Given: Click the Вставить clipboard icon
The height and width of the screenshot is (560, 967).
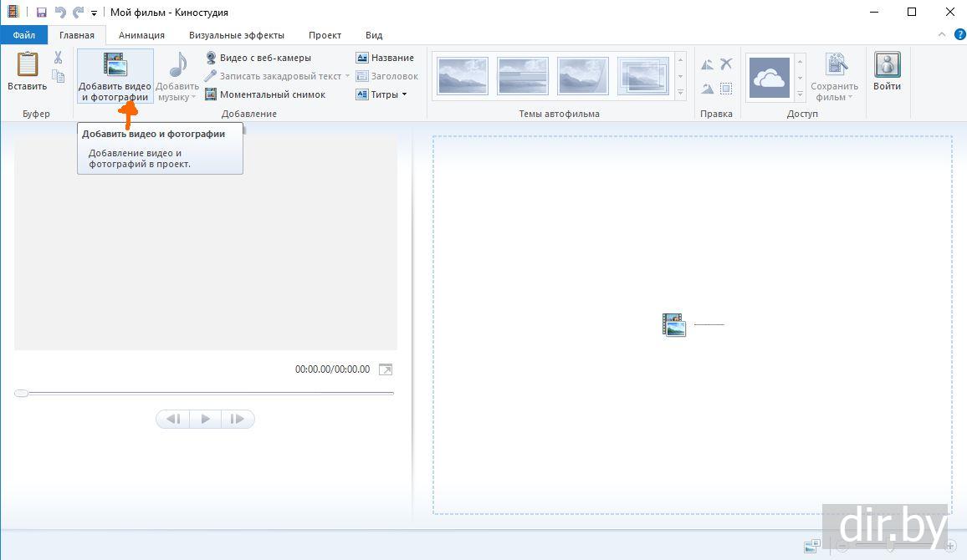Looking at the screenshot, I should coord(28,71).
